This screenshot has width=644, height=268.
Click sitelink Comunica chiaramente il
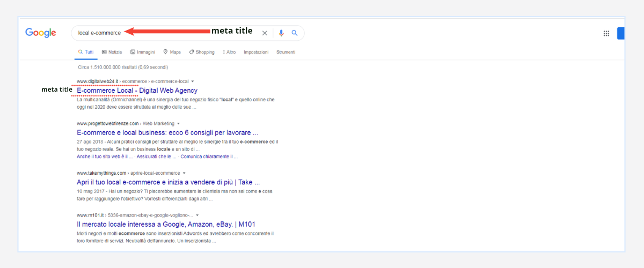click(x=209, y=157)
